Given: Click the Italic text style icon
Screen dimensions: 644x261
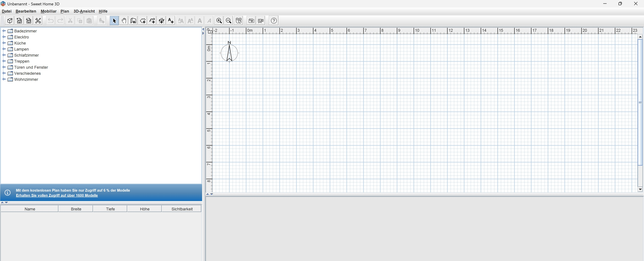Looking at the screenshot, I should coord(209,20).
